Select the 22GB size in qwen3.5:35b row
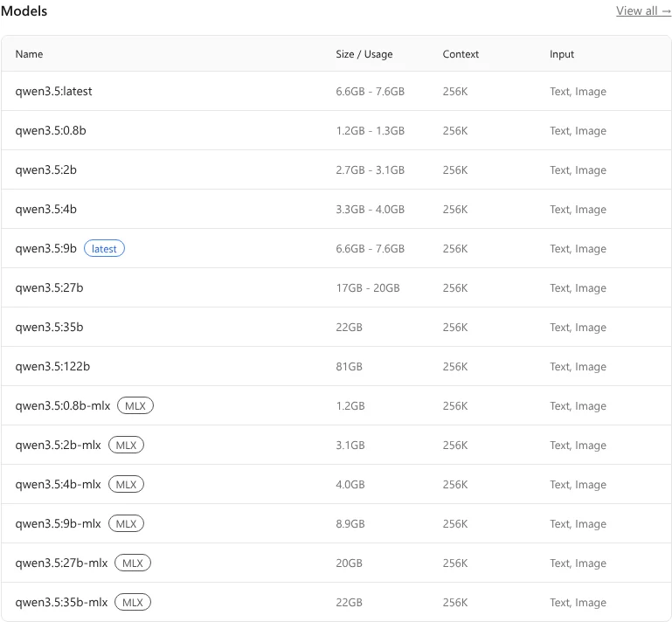Screen dimensions: 672x622 (x=350, y=327)
